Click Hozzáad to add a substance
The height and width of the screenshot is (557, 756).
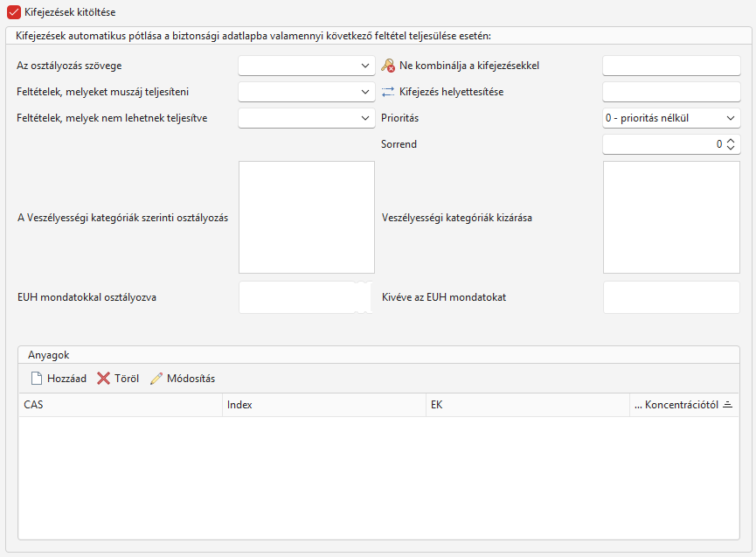tap(59, 379)
